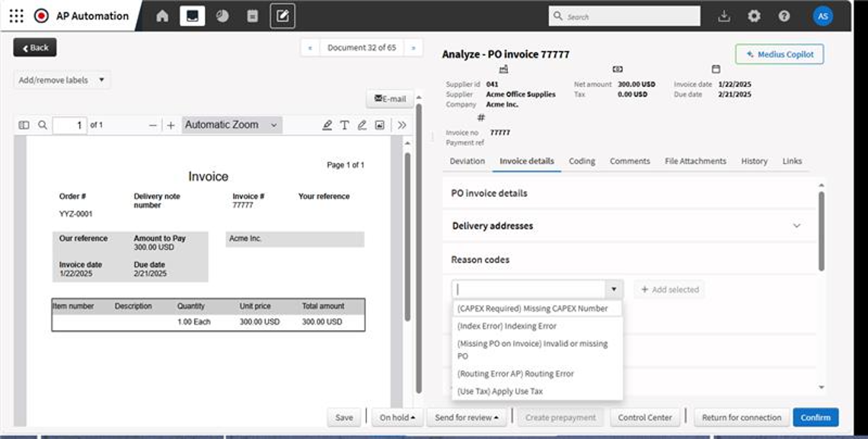The width and height of the screenshot is (868, 439).
Task: Open settings via the gear icon
Action: 754,16
